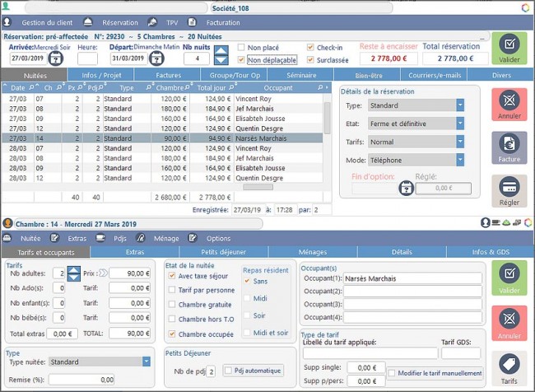Uncheck Avec taxe séjour
The image size is (535, 392).
172,276
